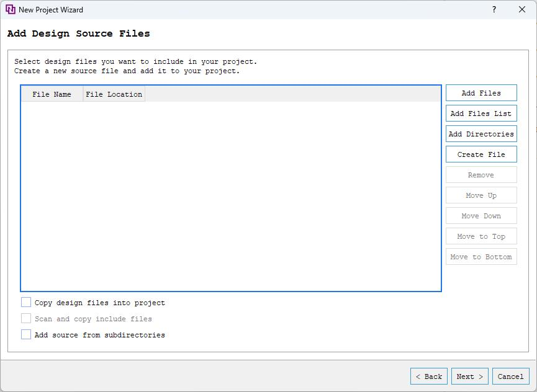Choose Add Directories
The image size is (537, 392).
(481, 134)
